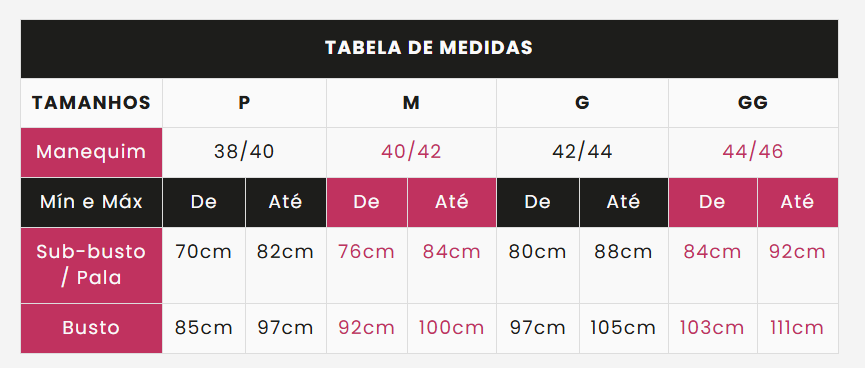Click the P size column header
This screenshot has width=865, height=368.
click(x=244, y=103)
